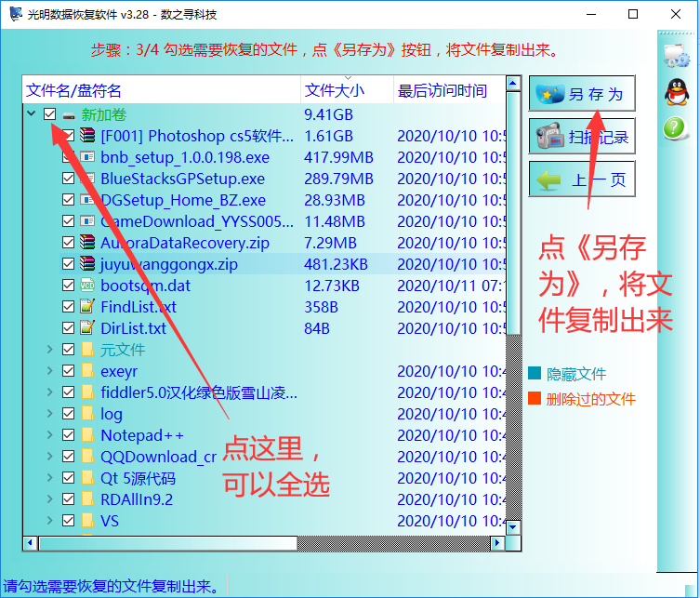
Task: Click the folder icon of RDAllIn9.2
Action: click(x=88, y=498)
